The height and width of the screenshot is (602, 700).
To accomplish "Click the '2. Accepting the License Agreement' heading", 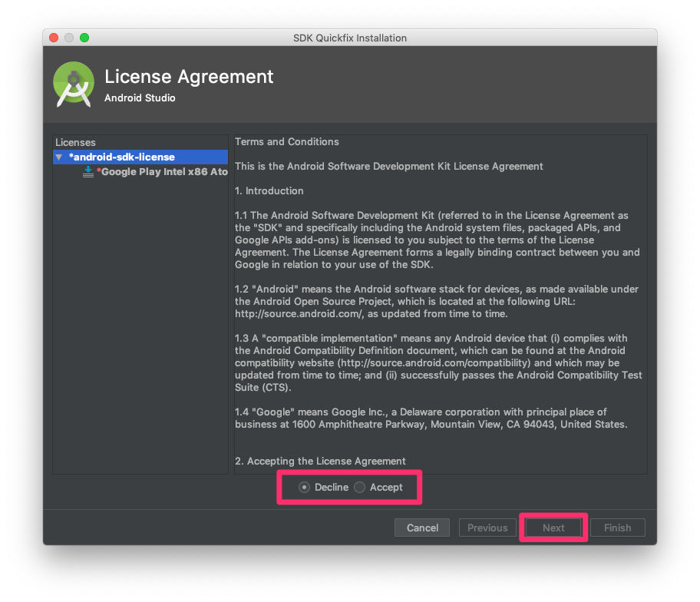I will (x=320, y=461).
